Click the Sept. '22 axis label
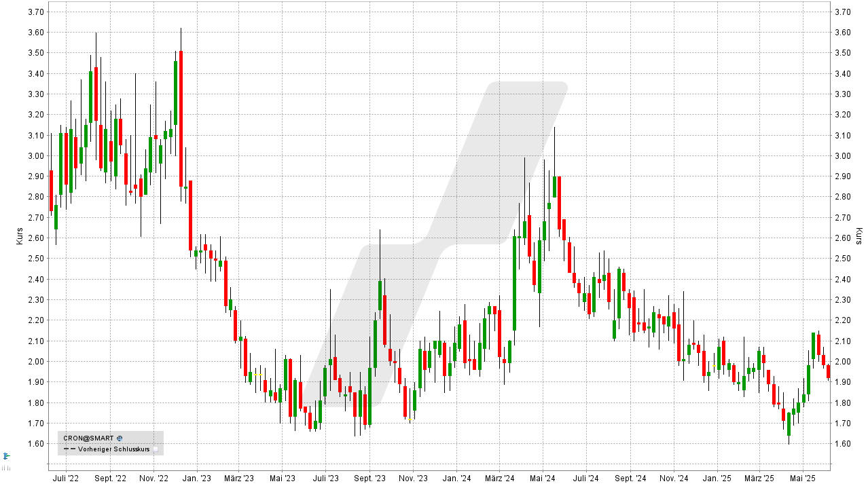 [110, 478]
